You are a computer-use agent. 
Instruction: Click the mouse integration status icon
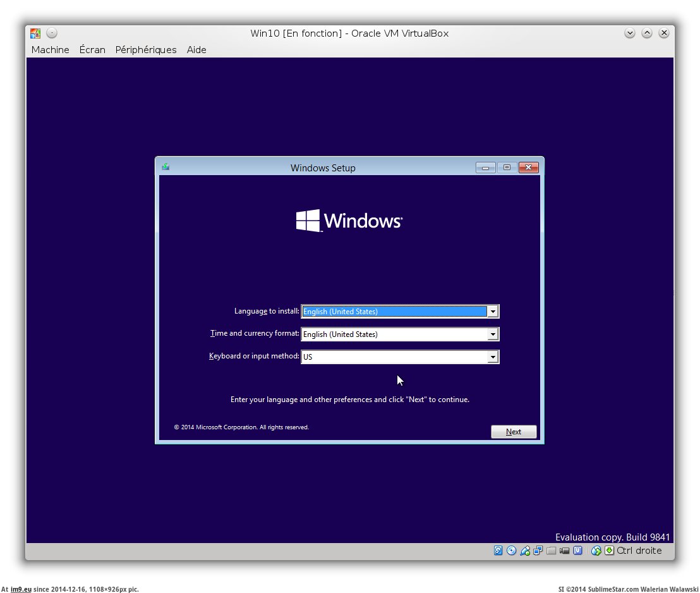(x=596, y=551)
